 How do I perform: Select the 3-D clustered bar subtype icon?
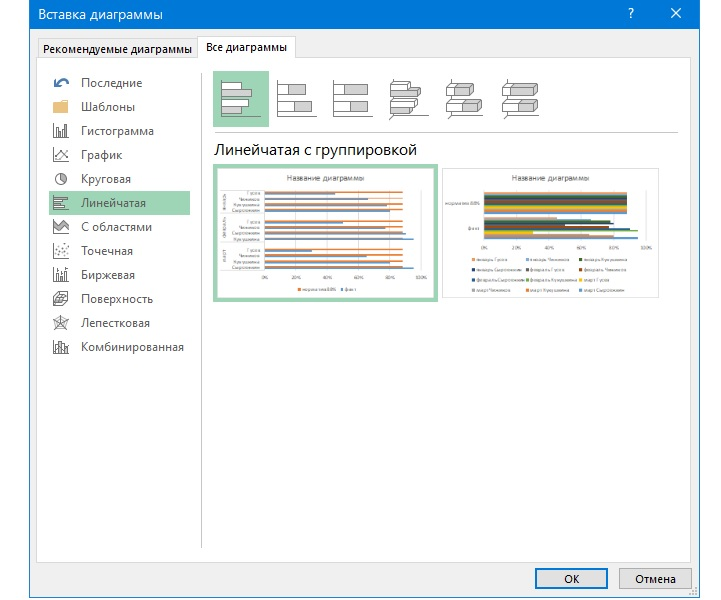click(x=407, y=98)
